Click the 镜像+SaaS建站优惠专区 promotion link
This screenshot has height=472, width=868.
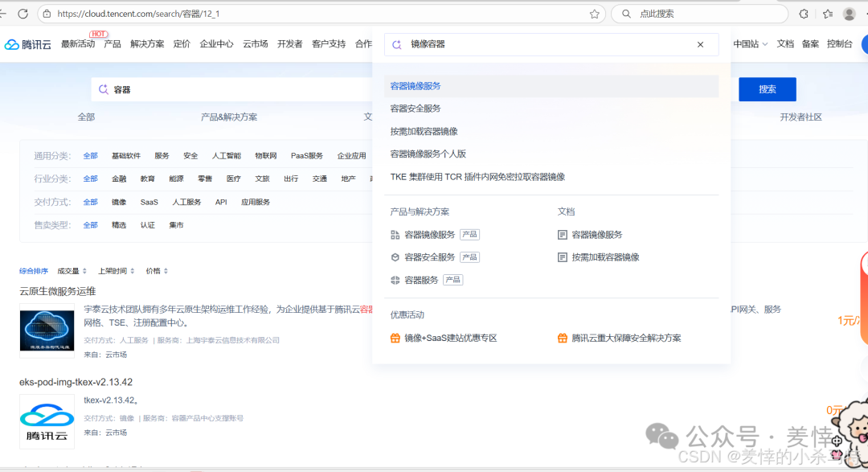451,338
